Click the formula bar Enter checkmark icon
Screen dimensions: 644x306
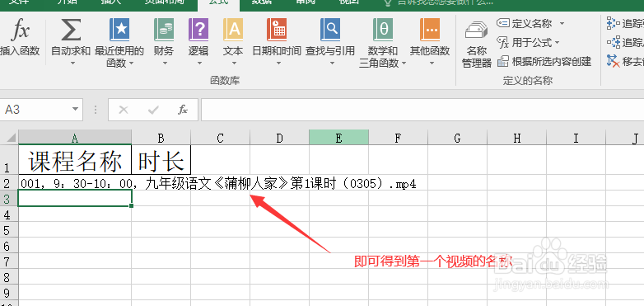[x=153, y=110]
